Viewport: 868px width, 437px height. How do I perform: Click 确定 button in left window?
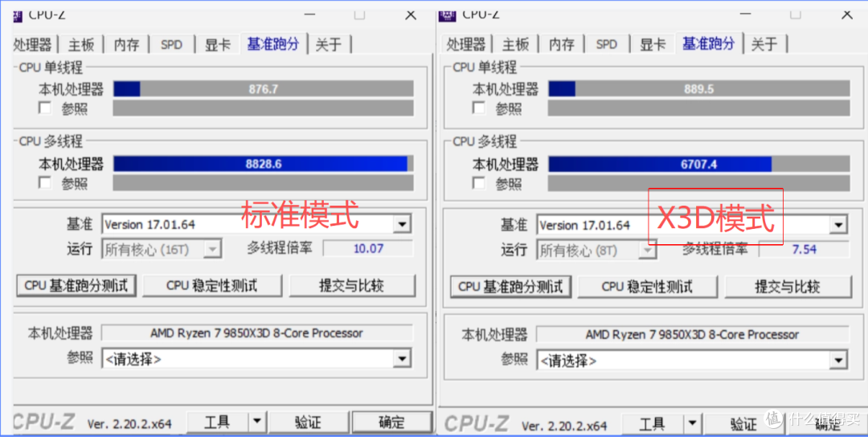coord(392,423)
